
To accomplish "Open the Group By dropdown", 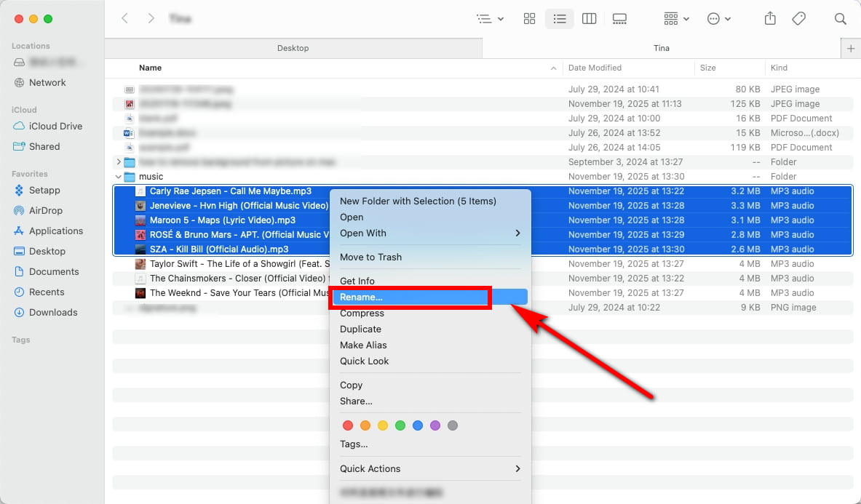I will tap(676, 19).
